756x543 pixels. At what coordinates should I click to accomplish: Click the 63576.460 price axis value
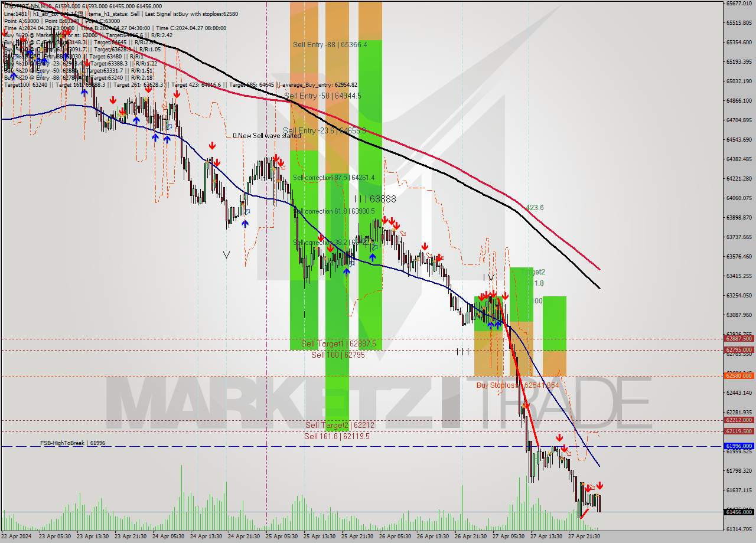(x=739, y=256)
